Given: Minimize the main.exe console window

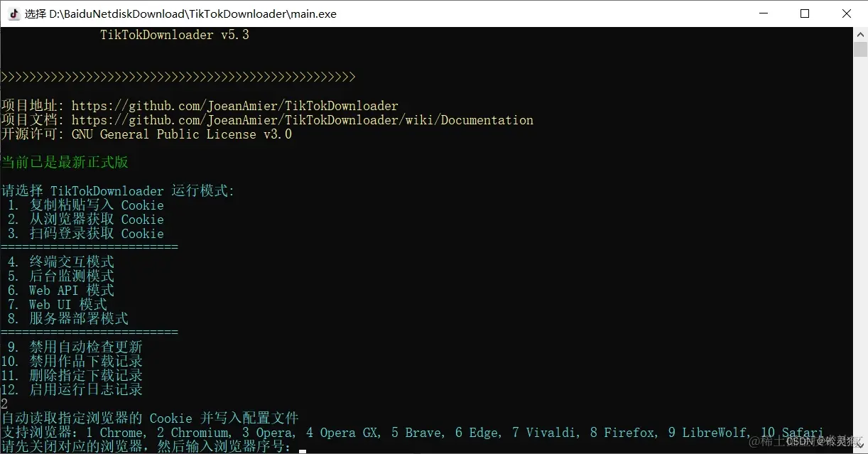Looking at the screenshot, I should click(764, 13).
